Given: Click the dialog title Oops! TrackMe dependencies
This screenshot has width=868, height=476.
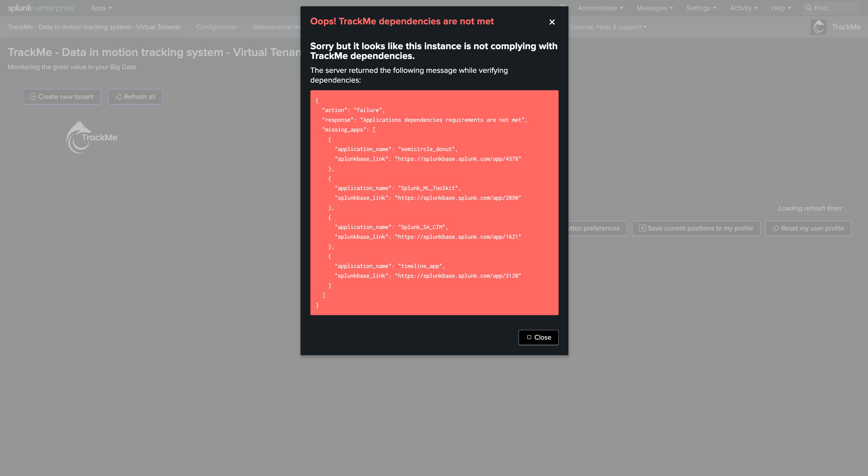Looking at the screenshot, I should point(402,21).
